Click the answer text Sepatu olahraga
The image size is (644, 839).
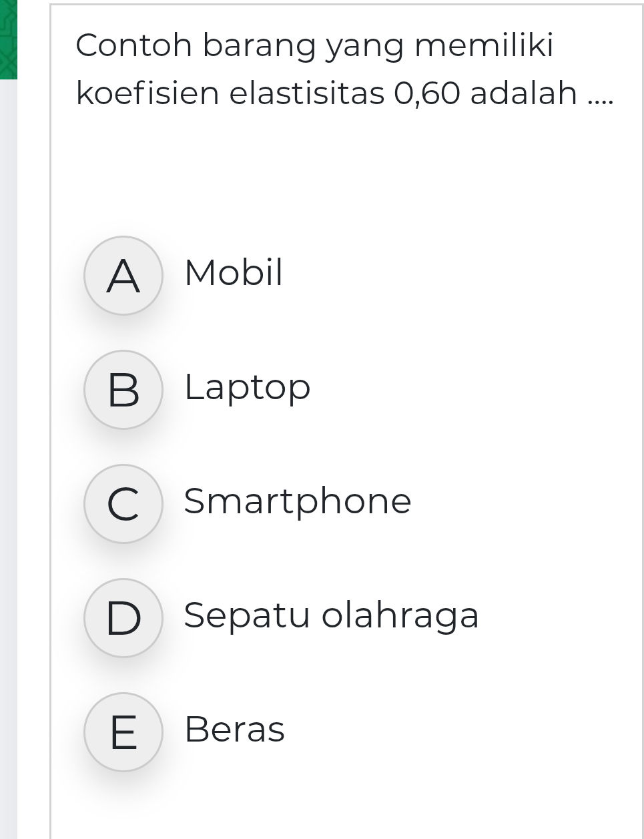pyautogui.click(x=331, y=615)
